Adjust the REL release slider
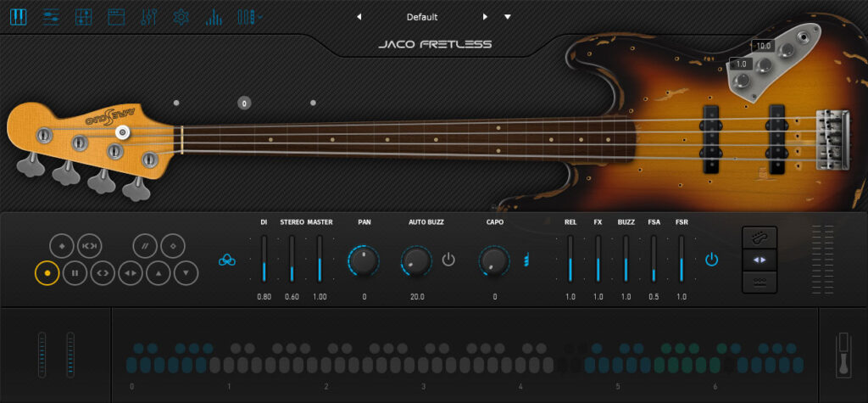This screenshot has height=403, width=868. pos(570,259)
